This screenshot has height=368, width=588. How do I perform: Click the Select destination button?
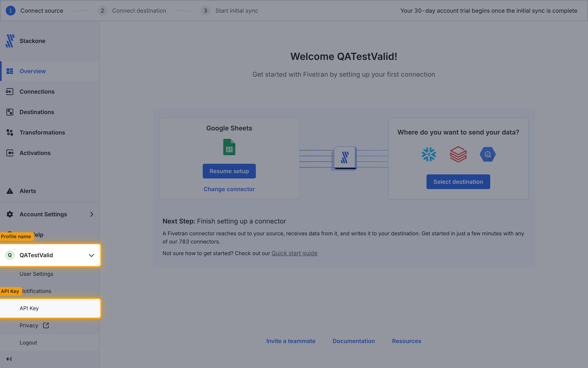click(458, 182)
